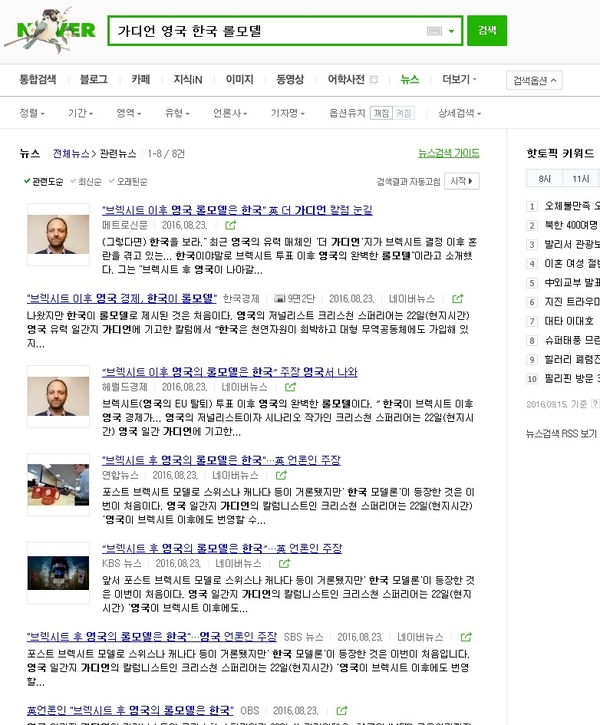Expand the search history dropdown arrow
600x725 pixels.
click(x=452, y=31)
